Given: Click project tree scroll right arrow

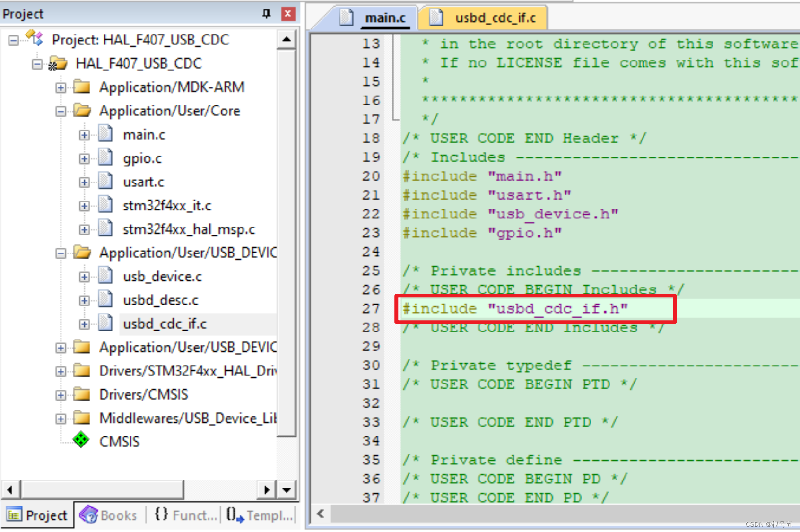Looking at the screenshot, I should click(267, 490).
